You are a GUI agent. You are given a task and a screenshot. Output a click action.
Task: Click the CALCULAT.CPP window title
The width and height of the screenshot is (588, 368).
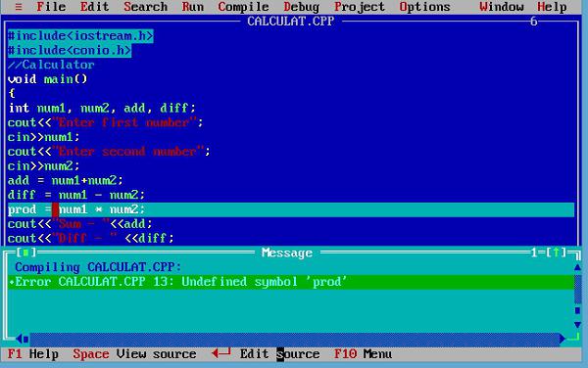pos(291,22)
